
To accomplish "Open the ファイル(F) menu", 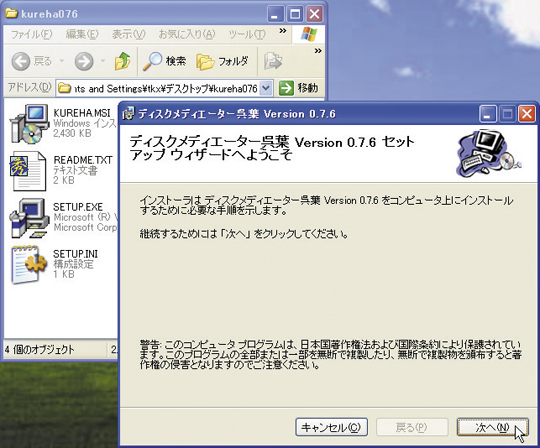I will [31, 34].
